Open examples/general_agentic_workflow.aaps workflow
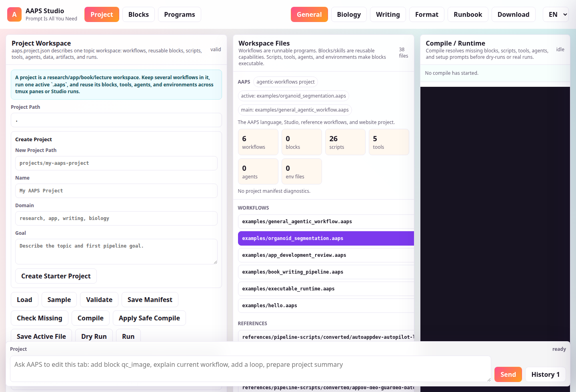The height and width of the screenshot is (392, 576). [x=326, y=222]
